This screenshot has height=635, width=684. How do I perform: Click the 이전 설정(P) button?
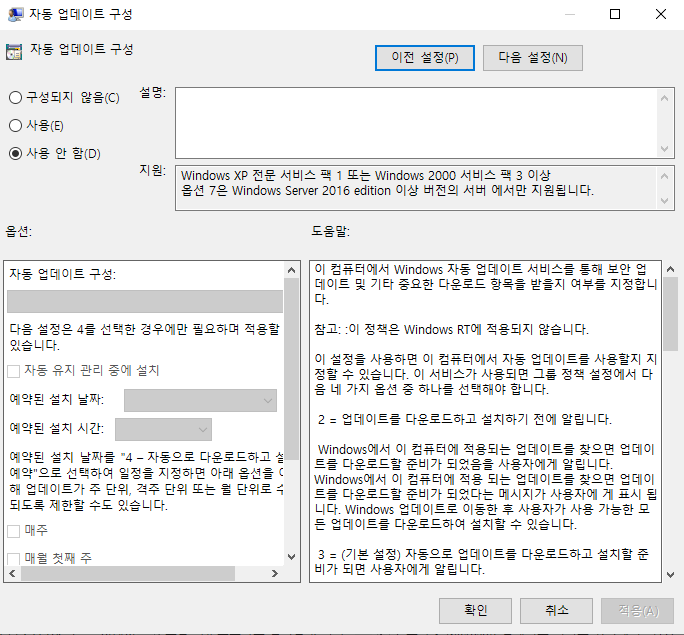tap(424, 58)
